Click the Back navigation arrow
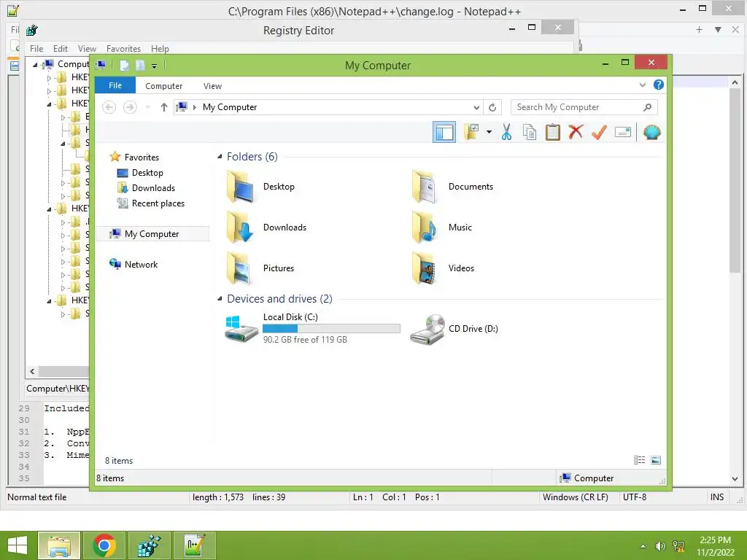The width and height of the screenshot is (747, 560). tap(109, 107)
